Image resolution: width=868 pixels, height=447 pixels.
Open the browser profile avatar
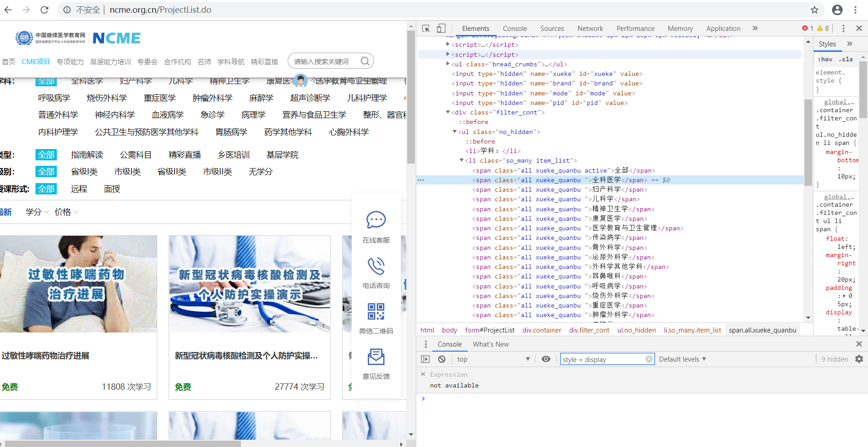(x=837, y=10)
